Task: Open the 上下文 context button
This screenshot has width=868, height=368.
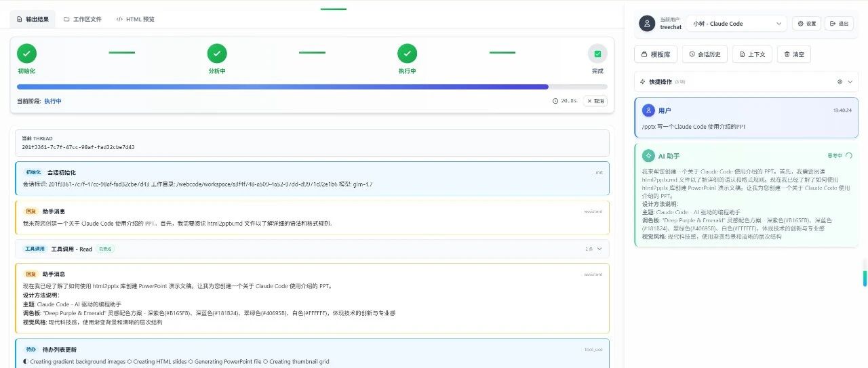Action: point(753,54)
